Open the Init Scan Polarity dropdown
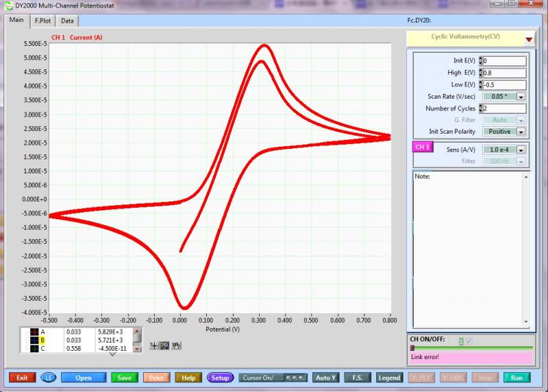This screenshot has height=392, width=548. click(x=521, y=132)
